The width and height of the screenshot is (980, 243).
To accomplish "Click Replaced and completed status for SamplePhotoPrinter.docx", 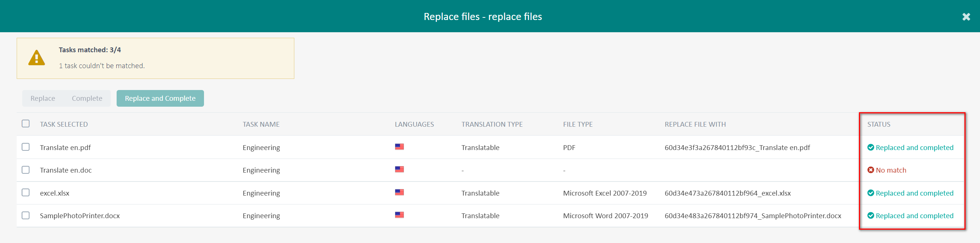I will 914,216.
